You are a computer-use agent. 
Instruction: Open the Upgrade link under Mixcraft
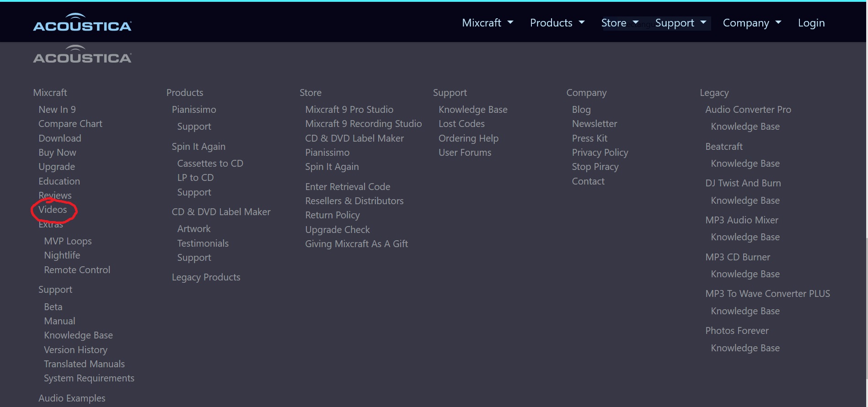pos(57,167)
